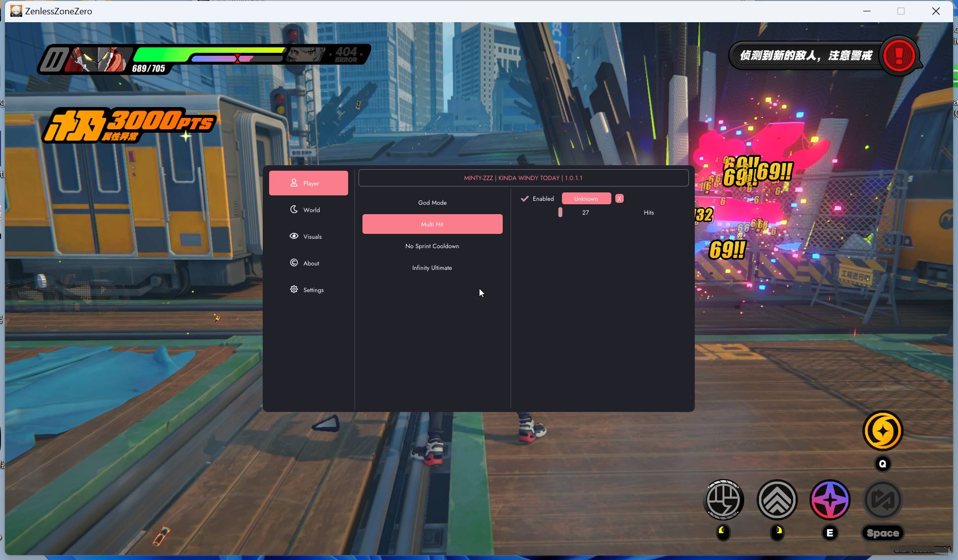Click the About section icon
Screen dimensions: 958x560
pyautogui.click(x=294, y=262)
